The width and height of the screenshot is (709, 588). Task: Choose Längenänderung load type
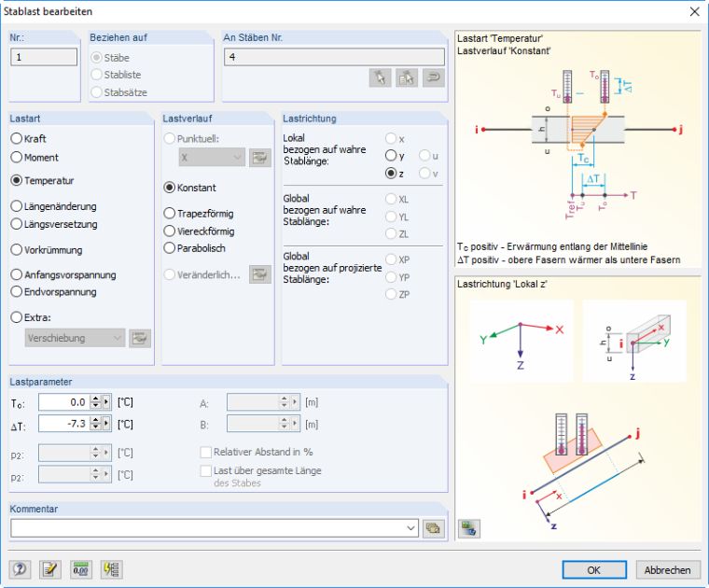[54, 206]
